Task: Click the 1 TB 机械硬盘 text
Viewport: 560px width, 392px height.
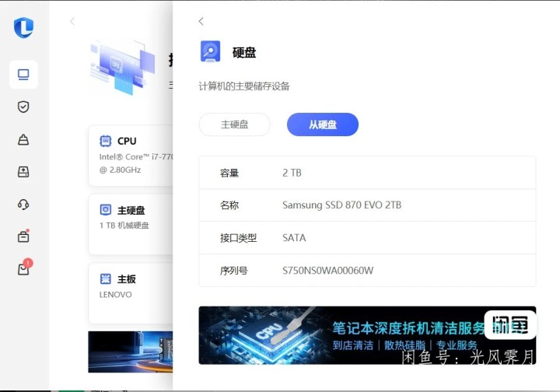Action: (124, 226)
